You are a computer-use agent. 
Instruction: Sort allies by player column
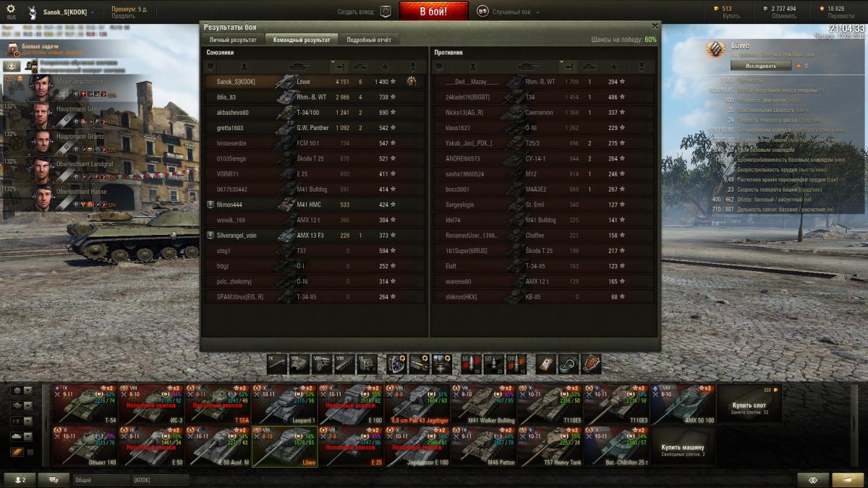click(x=243, y=67)
